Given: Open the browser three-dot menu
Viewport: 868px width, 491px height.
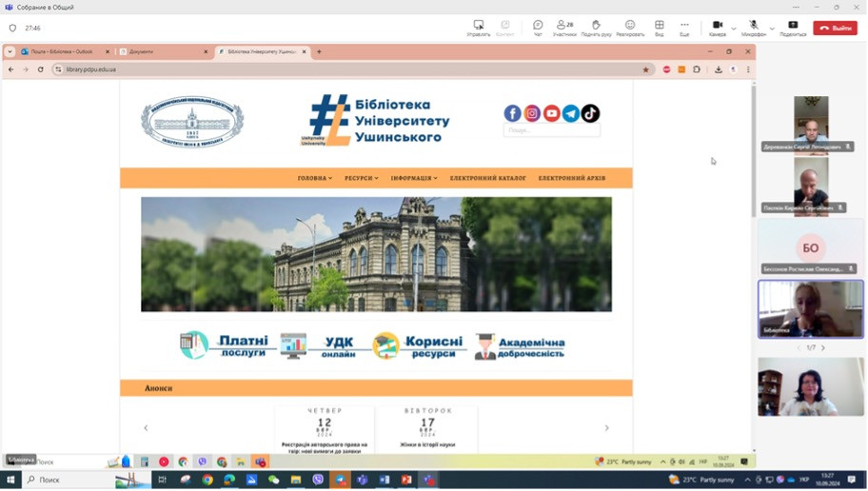Looking at the screenshot, I should coord(748,69).
